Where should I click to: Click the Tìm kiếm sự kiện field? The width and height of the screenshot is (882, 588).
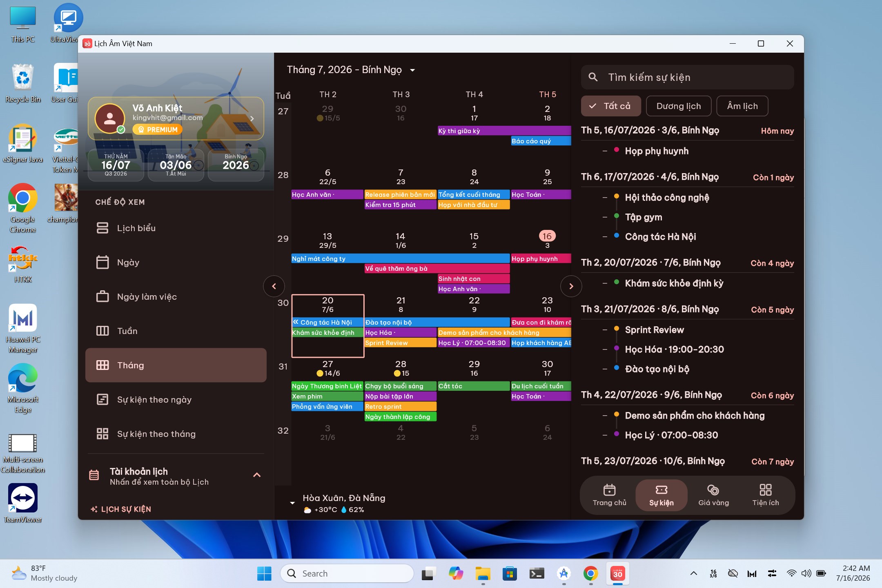pos(687,77)
